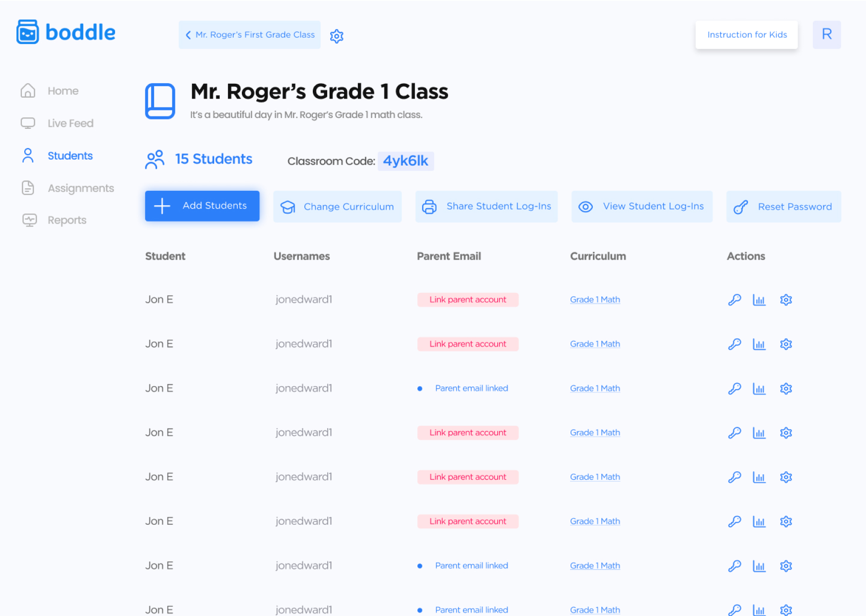Click key icon in first student row

(735, 300)
